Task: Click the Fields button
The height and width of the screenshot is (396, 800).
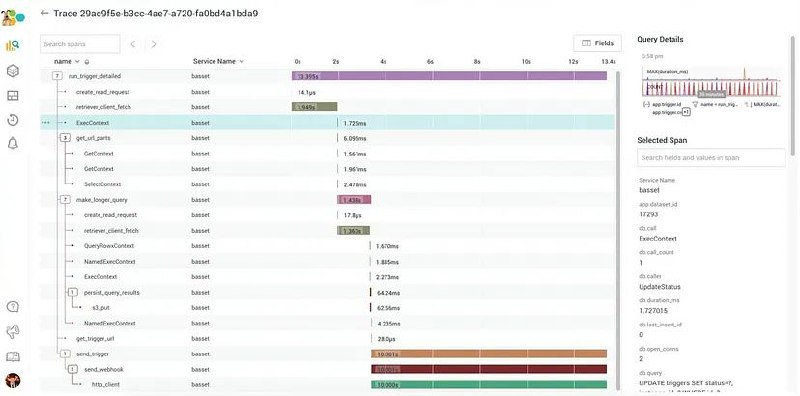Action: (x=597, y=43)
